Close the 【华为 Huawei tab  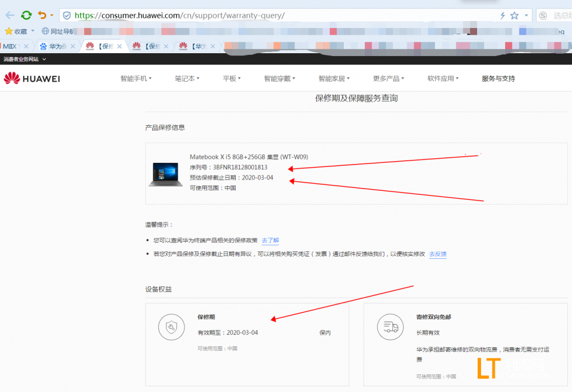(x=213, y=46)
